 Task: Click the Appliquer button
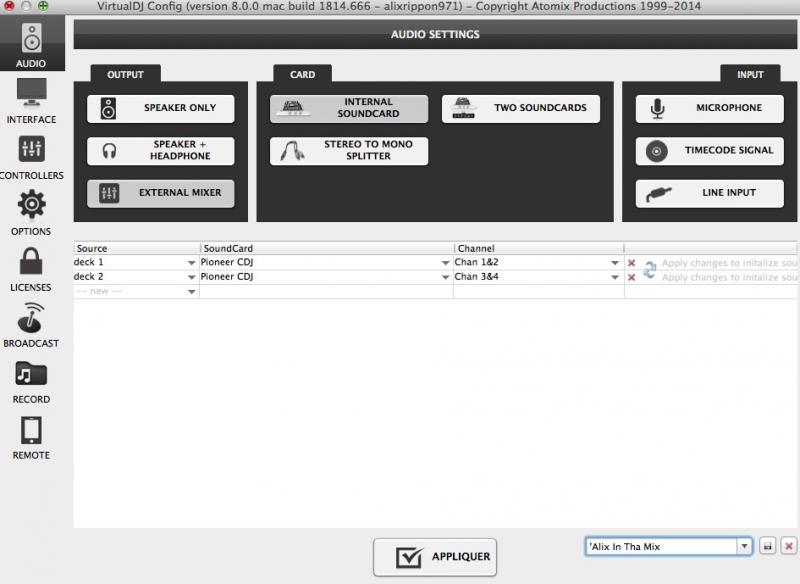pos(435,557)
